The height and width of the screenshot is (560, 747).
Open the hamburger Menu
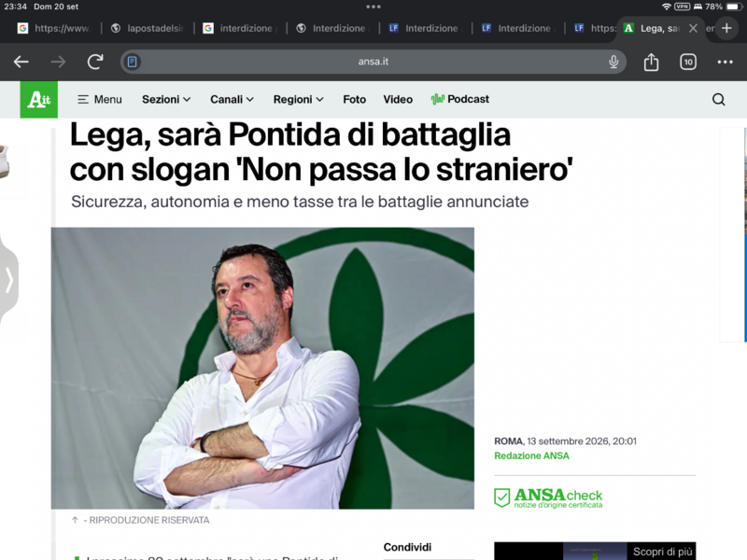click(x=100, y=100)
